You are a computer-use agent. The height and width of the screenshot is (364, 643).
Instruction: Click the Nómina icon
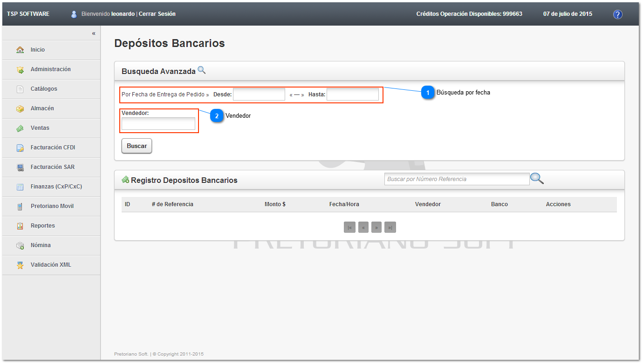(x=20, y=246)
